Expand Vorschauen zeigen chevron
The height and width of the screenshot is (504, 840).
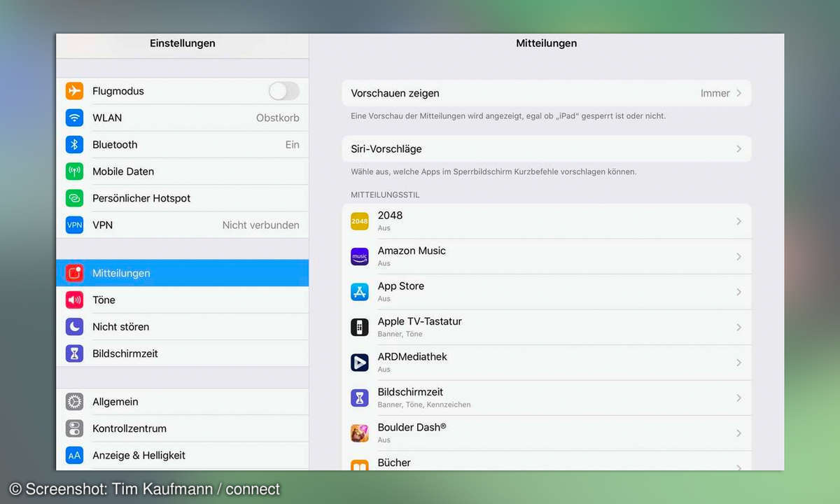[738, 93]
